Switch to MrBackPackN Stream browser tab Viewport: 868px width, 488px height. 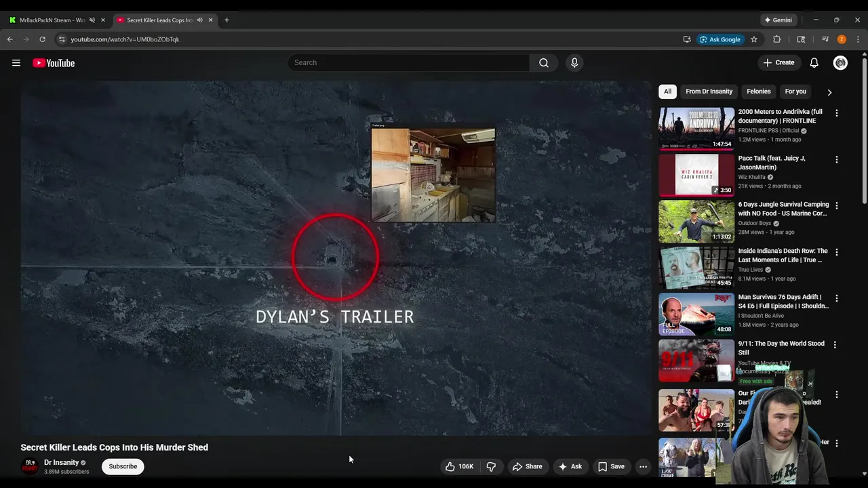click(51, 20)
